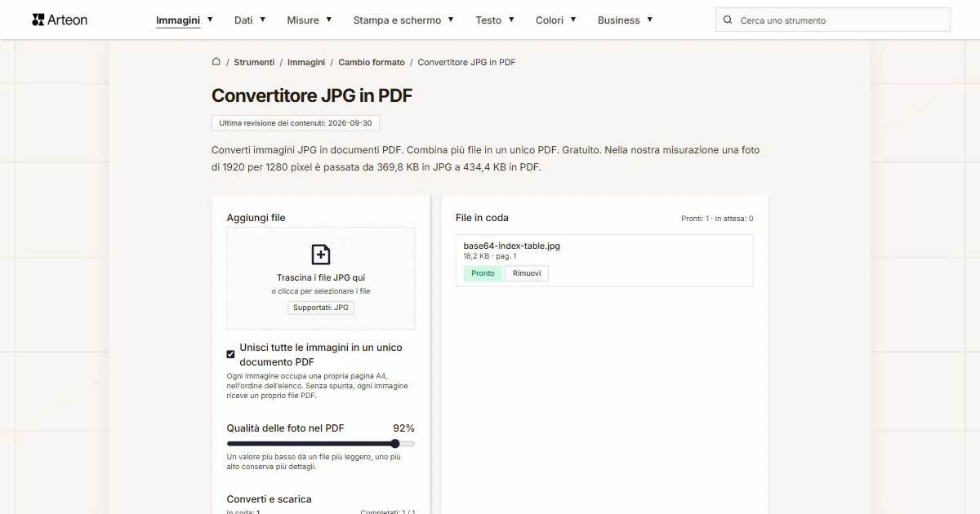Click the Qualità delle foto slider handle

395,444
